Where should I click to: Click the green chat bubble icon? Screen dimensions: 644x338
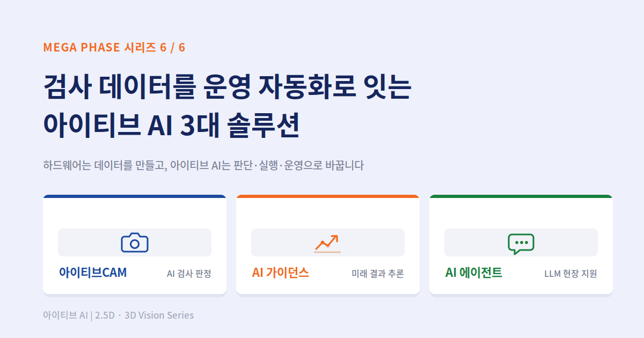(521, 244)
